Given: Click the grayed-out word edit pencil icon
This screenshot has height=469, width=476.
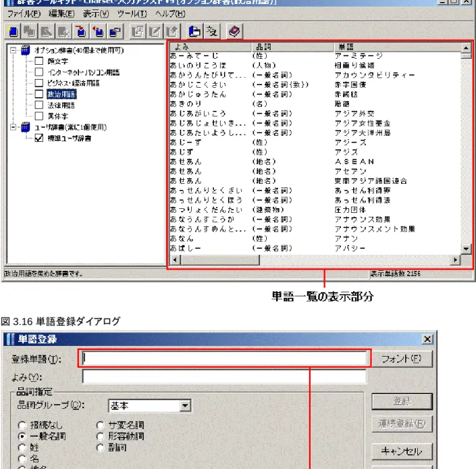Looking at the screenshot, I should coord(155,31).
